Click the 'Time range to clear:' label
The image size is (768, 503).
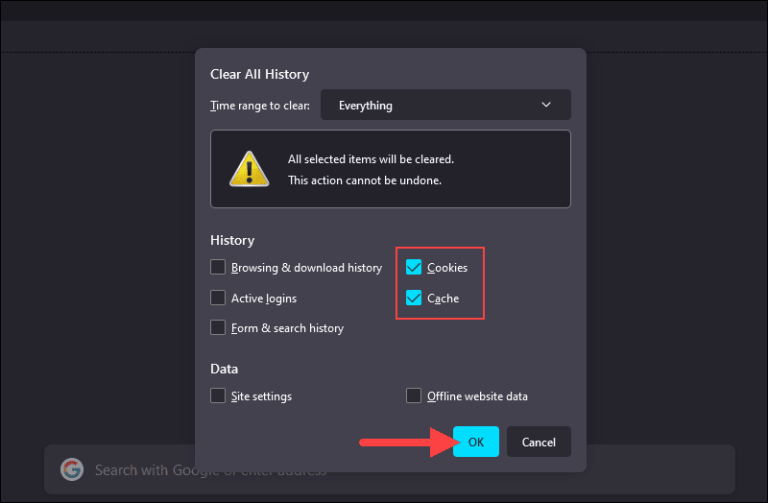(260, 106)
